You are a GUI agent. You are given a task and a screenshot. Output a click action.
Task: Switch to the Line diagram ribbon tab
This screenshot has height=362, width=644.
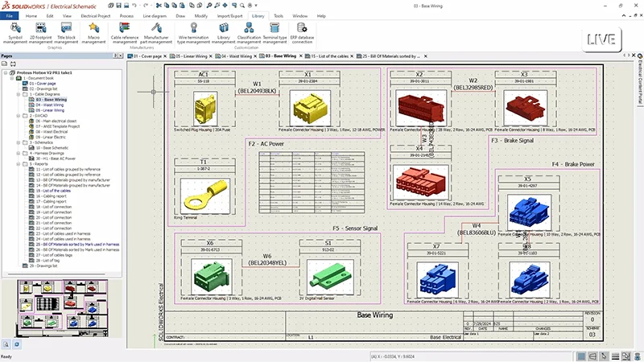tap(156, 15)
